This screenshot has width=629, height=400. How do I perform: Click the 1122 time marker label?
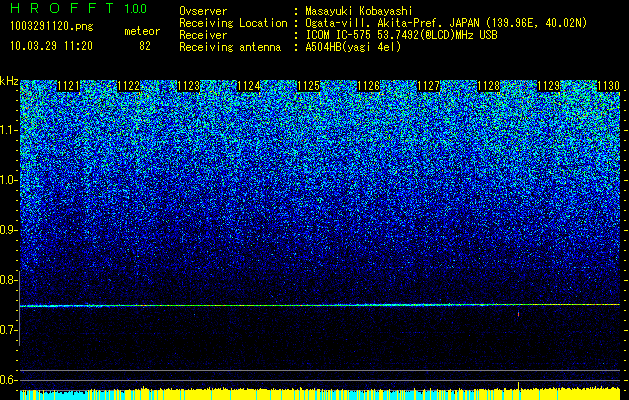(129, 86)
